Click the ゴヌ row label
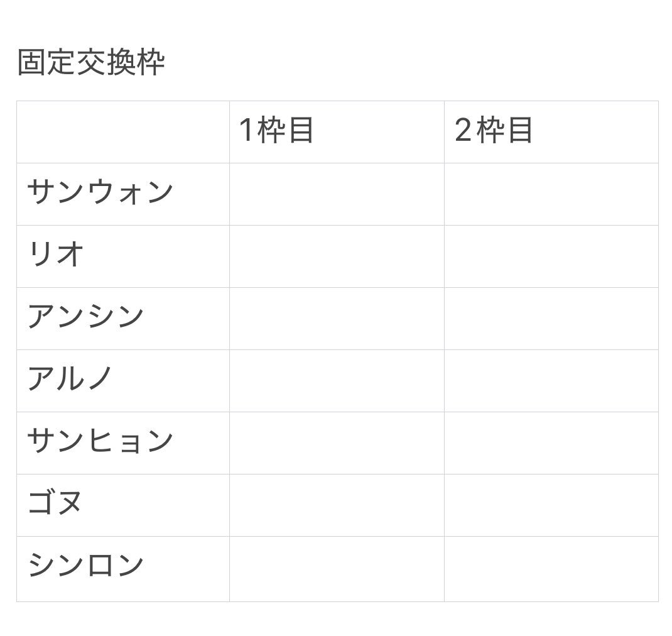 (x=55, y=503)
